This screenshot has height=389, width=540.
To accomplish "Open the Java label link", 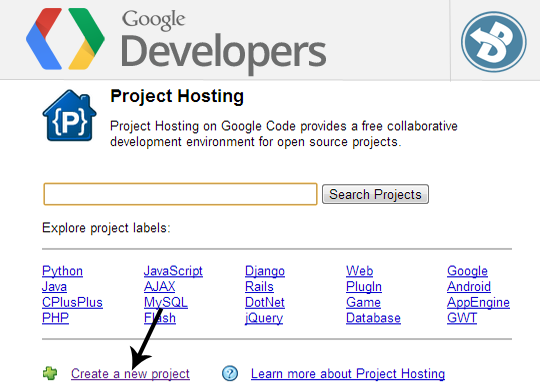I will pos(54,286).
